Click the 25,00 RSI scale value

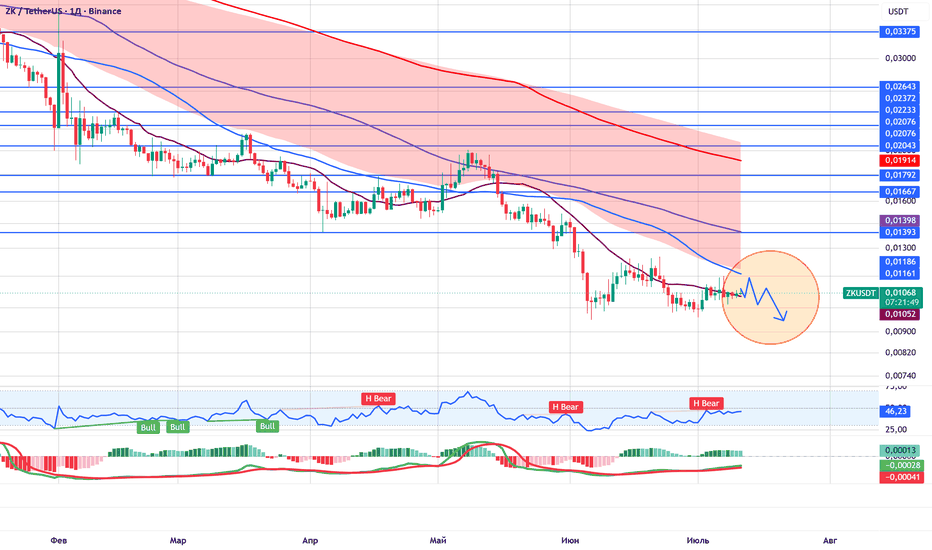pyautogui.click(x=896, y=429)
